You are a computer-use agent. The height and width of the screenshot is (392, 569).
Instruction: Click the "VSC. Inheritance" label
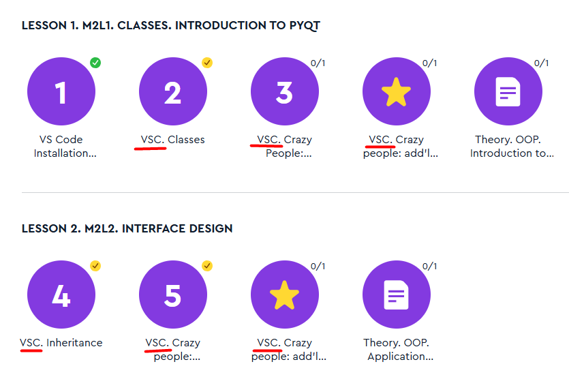point(61,343)
